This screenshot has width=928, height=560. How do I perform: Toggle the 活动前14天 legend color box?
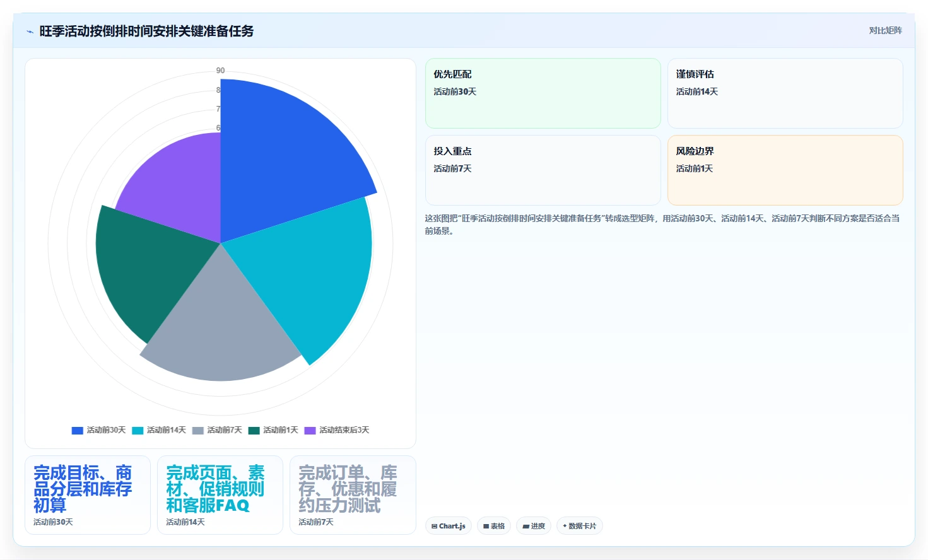point(138,431)
